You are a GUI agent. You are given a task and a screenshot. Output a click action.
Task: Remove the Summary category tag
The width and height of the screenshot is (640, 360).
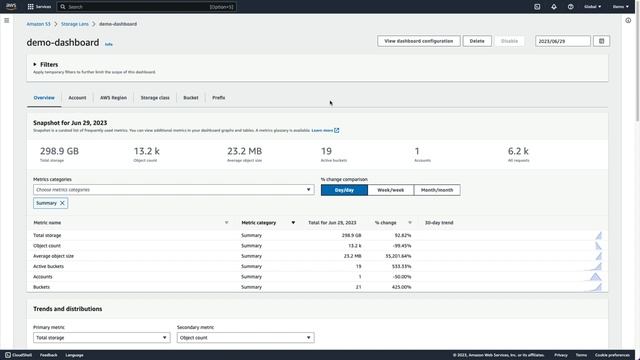pyautogui.click(x=62, y=203)
